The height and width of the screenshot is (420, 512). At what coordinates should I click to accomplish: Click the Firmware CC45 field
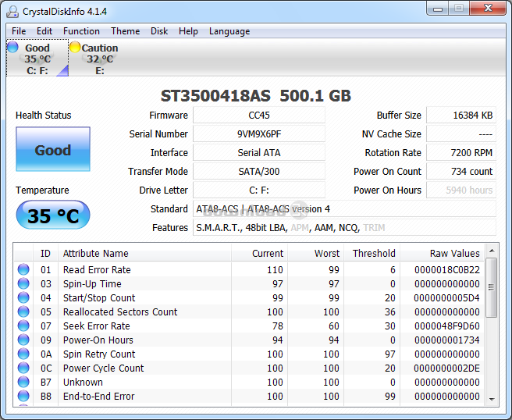point(259,115)
